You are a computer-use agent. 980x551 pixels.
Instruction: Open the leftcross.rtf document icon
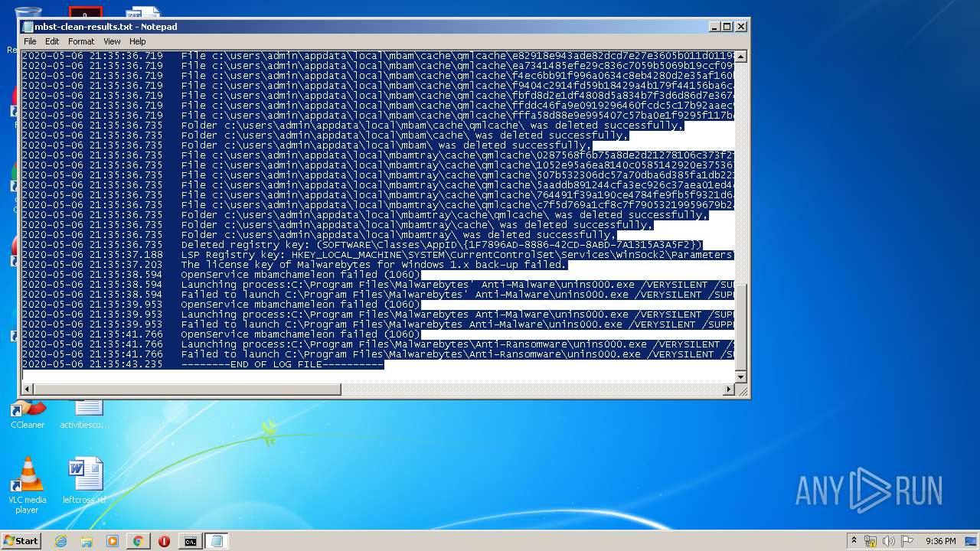point(84,481)
